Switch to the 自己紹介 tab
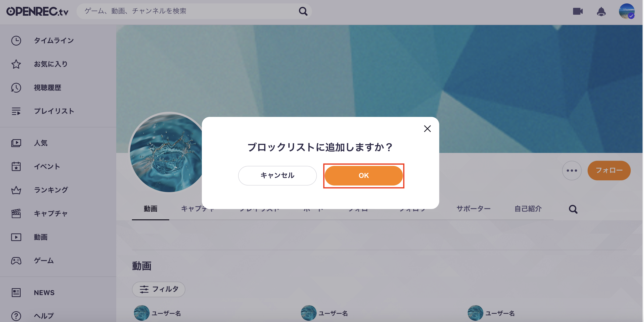This screenshot has width=644, height=322. click(x=528, y=209)
